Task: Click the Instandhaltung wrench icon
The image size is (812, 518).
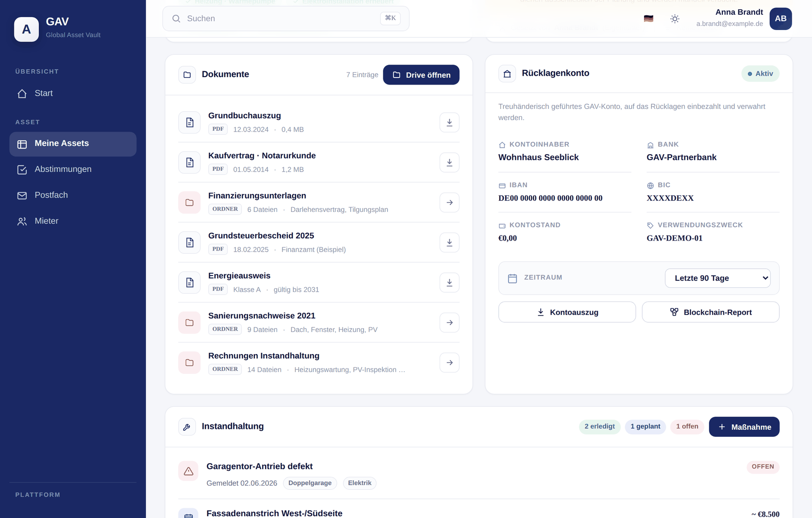Action: click(x=187, y=427)
